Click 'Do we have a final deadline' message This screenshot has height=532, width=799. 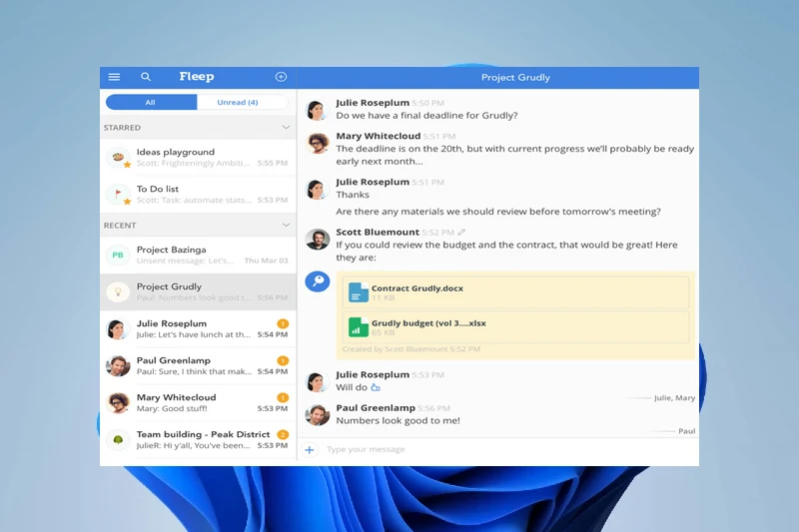tap(426, 116)
